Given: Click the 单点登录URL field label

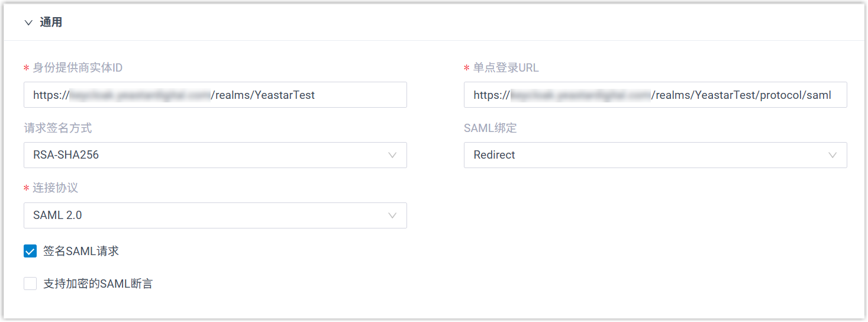Looking at the screenshot, I should point(506,68).
